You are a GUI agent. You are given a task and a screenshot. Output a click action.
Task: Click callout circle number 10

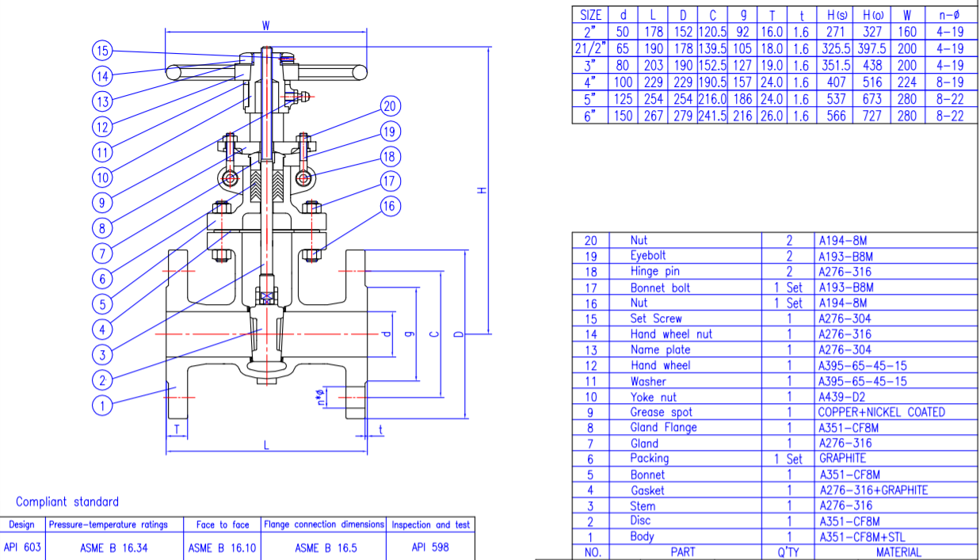(x=101, y=177)
